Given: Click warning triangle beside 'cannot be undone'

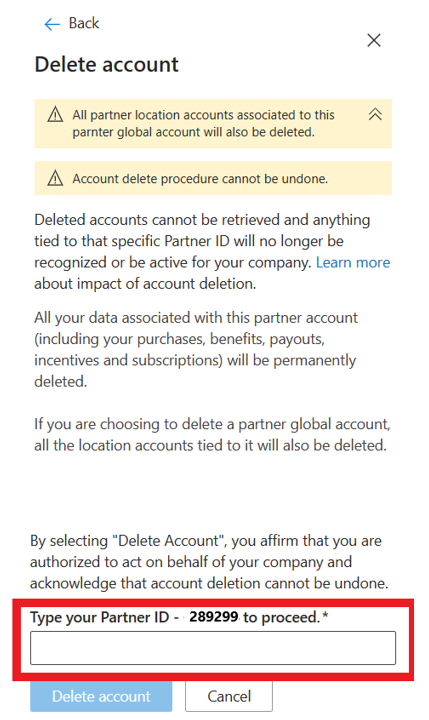Looking at the screenshot, I should coord(55,178).
